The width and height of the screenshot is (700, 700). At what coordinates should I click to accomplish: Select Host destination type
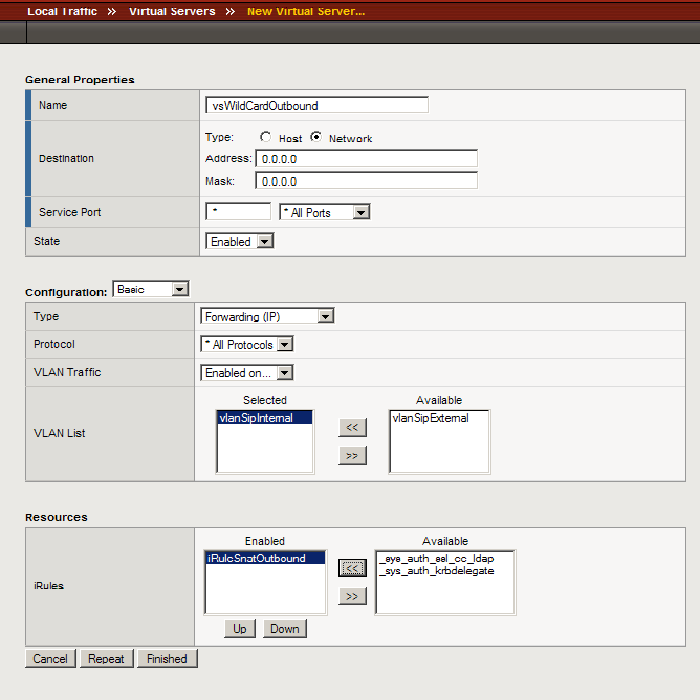pyautogui.click(x=266, y=138)
